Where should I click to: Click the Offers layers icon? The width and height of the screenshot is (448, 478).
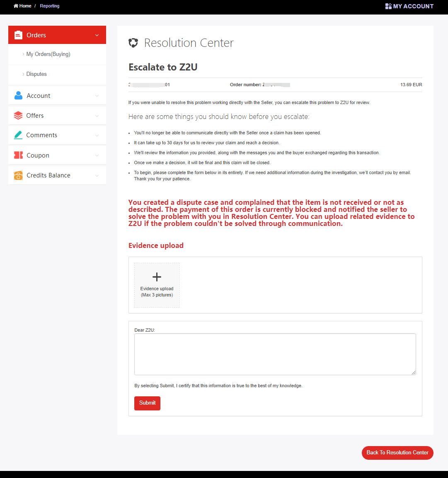(x=18, y=116)
